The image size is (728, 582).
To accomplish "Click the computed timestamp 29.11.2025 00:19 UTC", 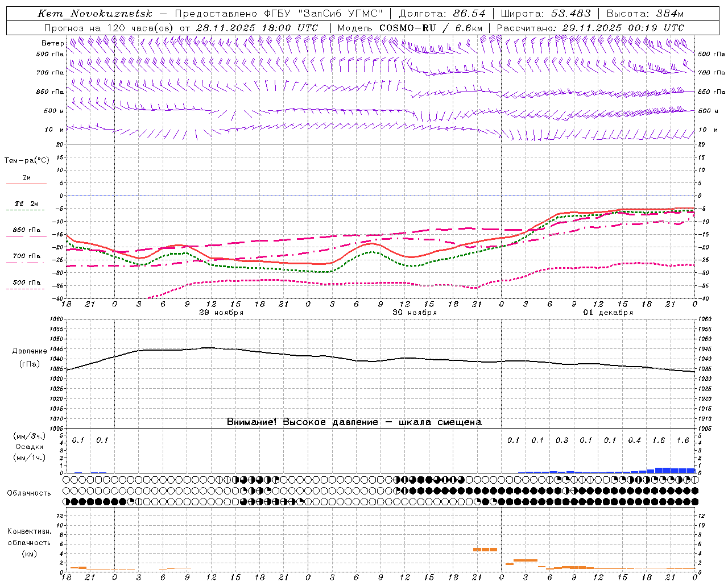I will click(x=623, y=28).
